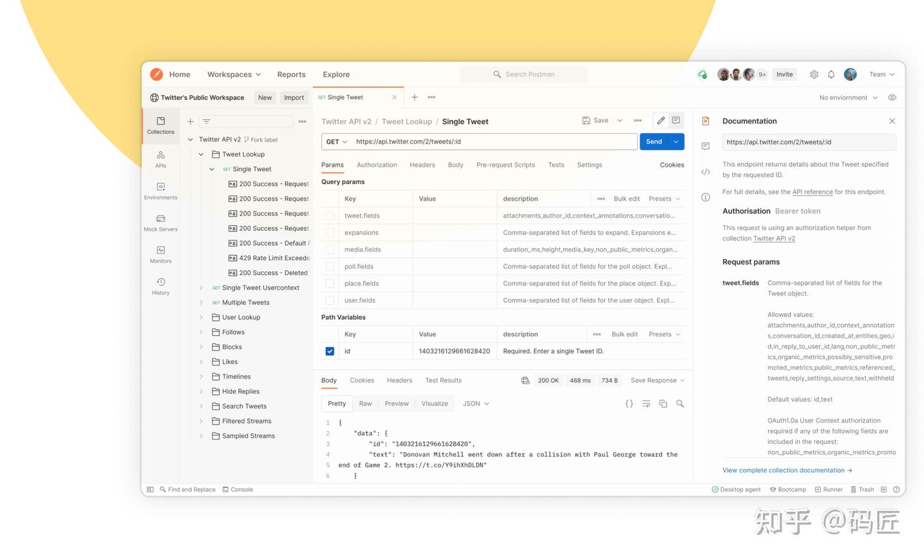Enable the media.fields parameter checkbox
924x560 pixels.
330,250
